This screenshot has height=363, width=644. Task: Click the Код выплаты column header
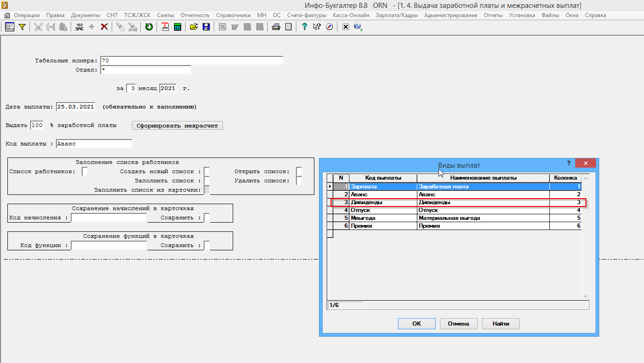[x=383, y=178]
